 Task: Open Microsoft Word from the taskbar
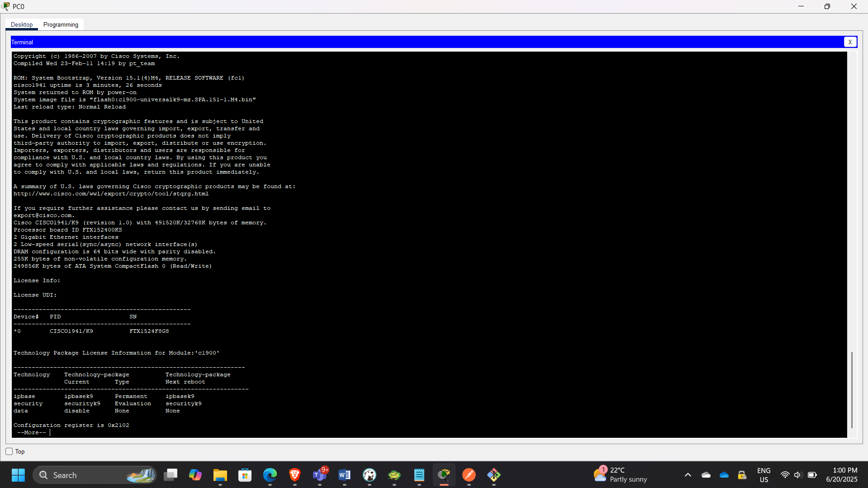345,475
